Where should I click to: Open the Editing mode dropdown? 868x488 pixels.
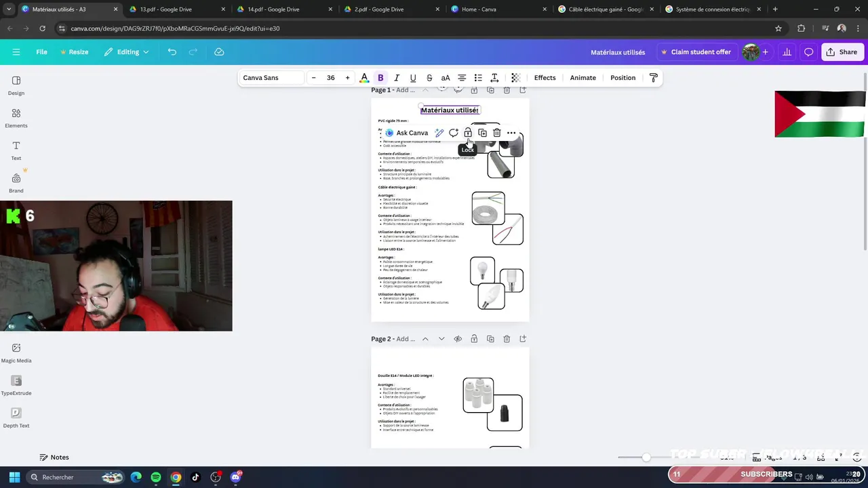click(x=127, y=52)
